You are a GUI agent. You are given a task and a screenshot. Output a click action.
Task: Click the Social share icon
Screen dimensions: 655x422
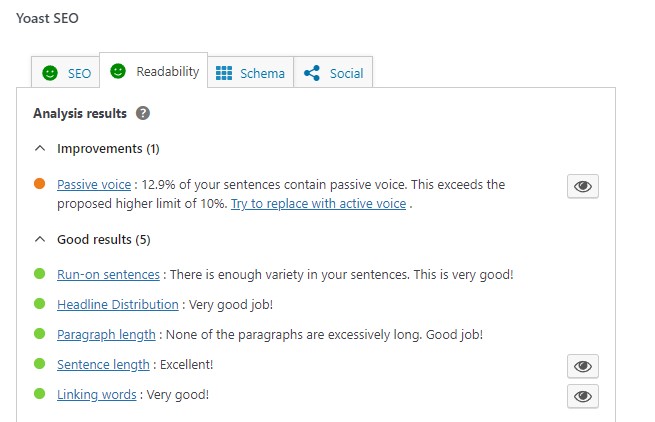point(312,73)
